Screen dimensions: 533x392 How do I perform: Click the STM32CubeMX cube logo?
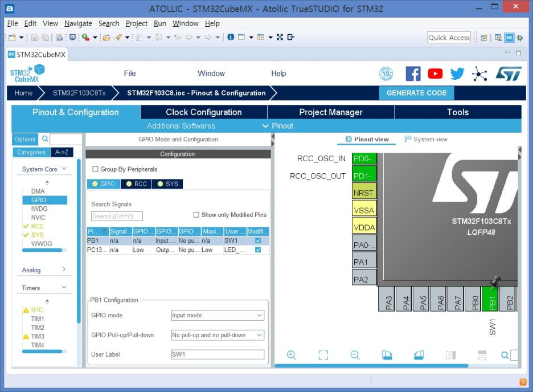(x=27, y=73)
